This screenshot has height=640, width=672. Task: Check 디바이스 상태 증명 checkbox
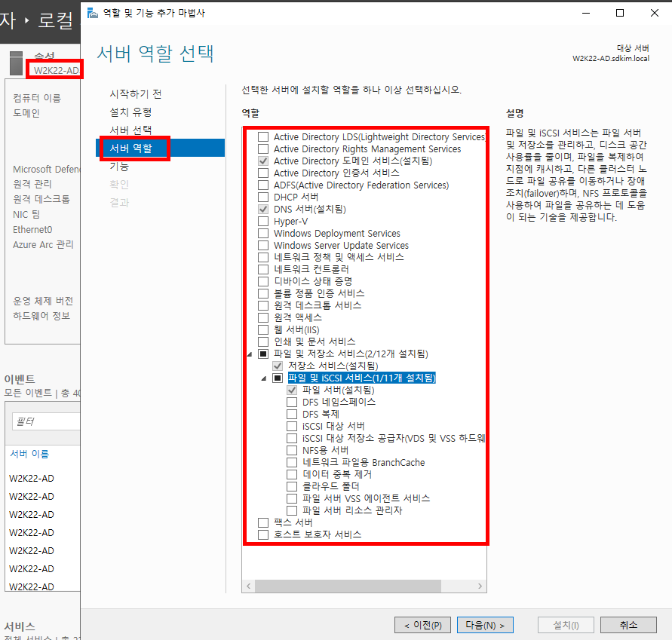tap(263, 281)
